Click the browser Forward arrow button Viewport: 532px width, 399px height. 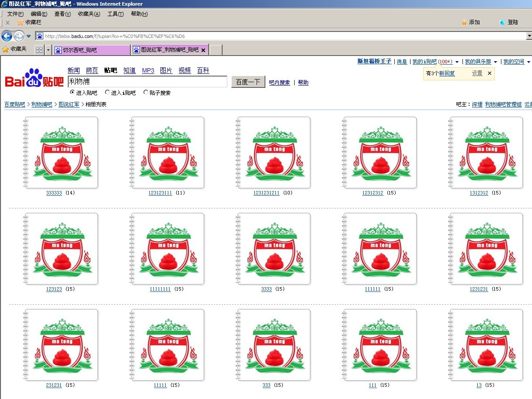pos(19,36)
